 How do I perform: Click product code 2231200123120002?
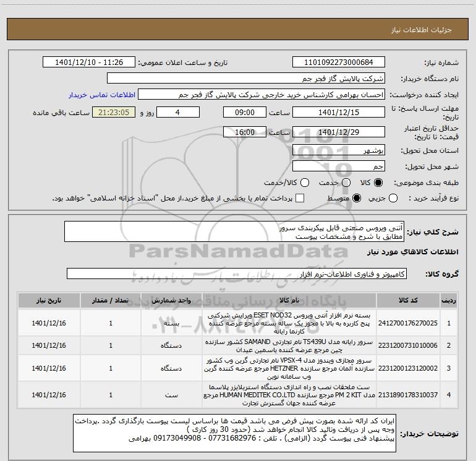coord(408,368)
